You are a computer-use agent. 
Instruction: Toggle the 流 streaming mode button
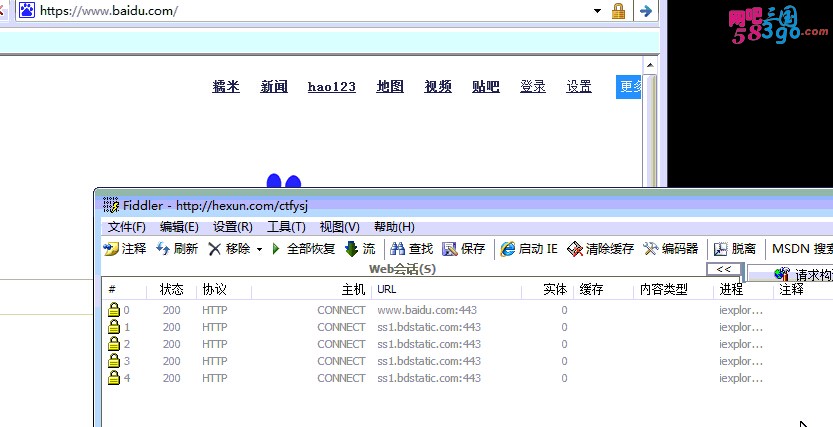point(360,249)
